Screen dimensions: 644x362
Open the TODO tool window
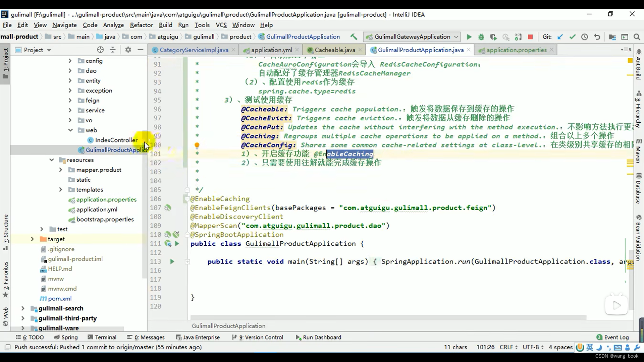(x=30, y=337)
